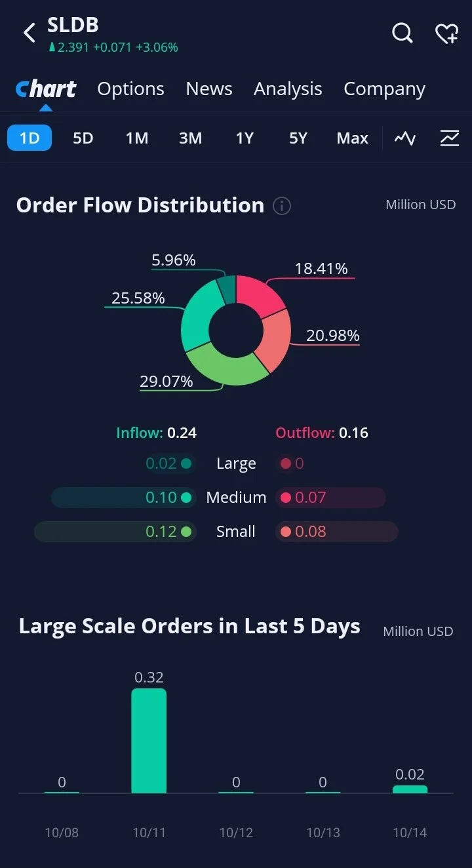Image resolution: width=472 pixels, height=868 pixels.
Task: Tap the 10/11 large orders bar
Action: (x=149, y=741)
